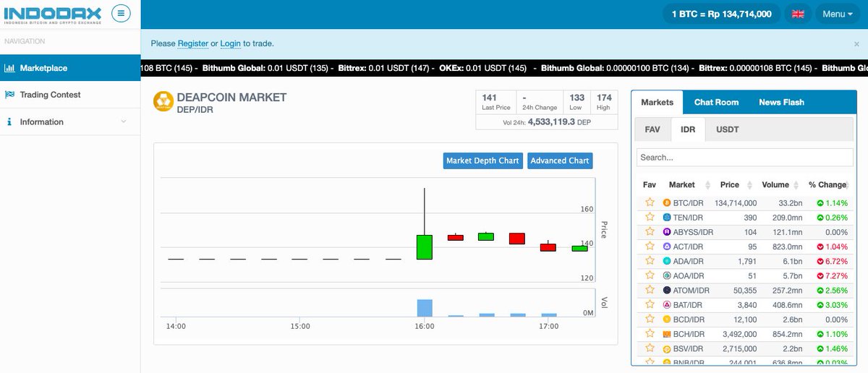The width and height of the screenshot is (868, 373).
Task: Switch to the News Flash tab
Action: 781,102
